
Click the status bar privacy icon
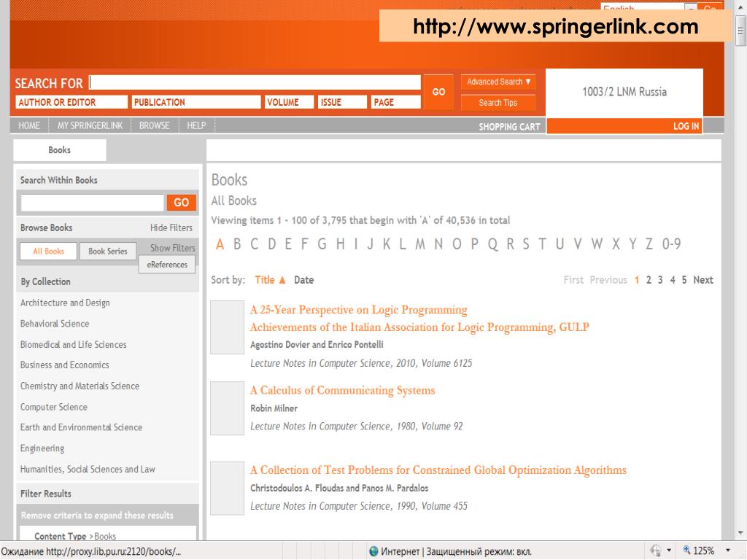(656, 551)
